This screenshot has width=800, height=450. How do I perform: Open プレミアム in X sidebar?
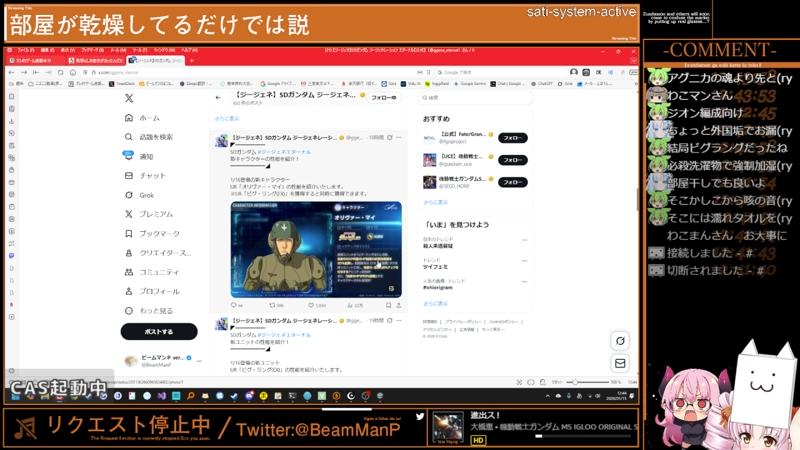click(149, 214)
